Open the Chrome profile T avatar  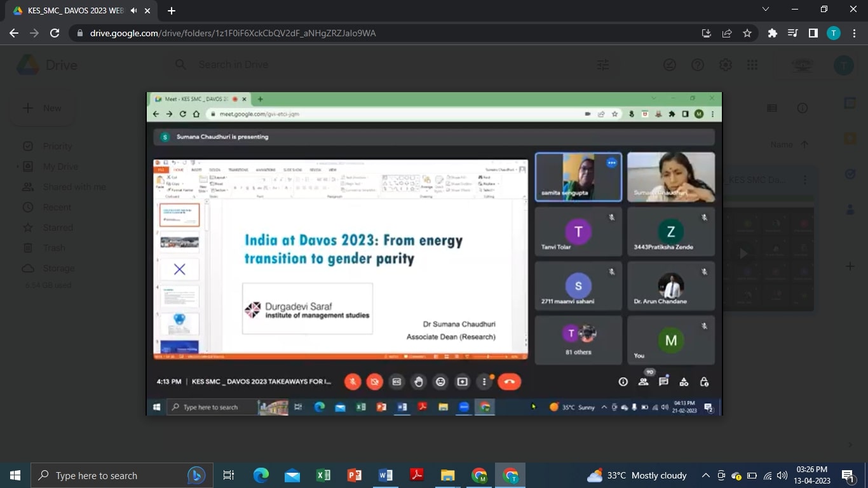point(833,33)
